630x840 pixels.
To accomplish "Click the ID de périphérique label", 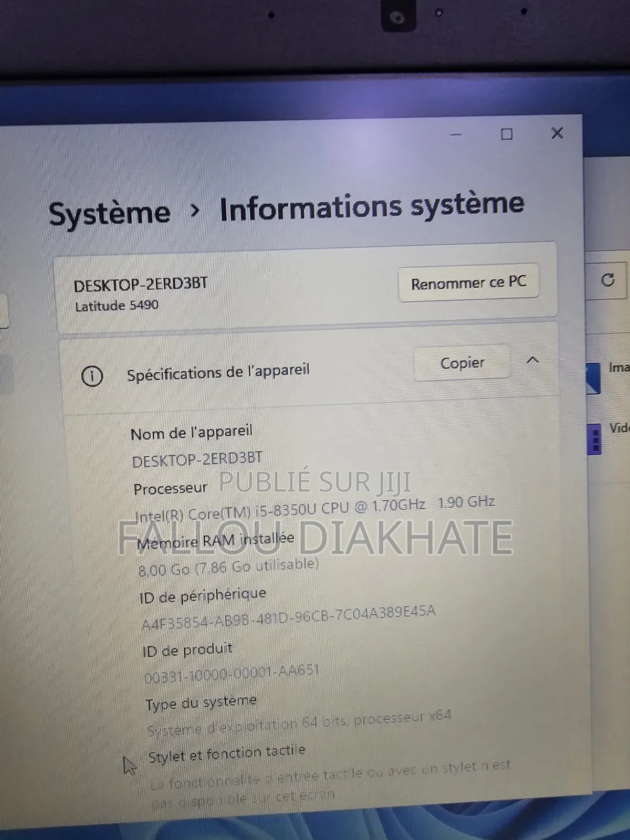I will pyautogui.click(x=203, y=596).
